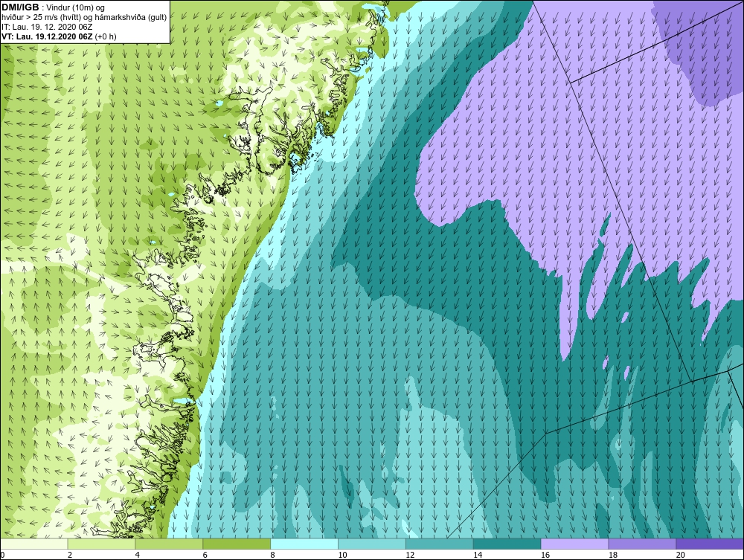
Task: Click the legend scale label "10"
Action: [x=342, y=555]
